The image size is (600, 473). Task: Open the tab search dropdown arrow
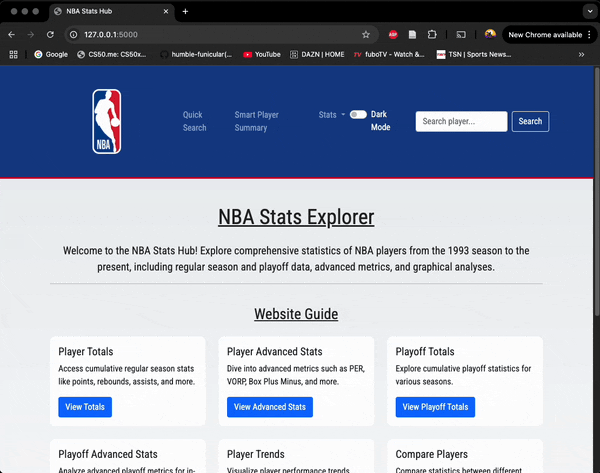point(590,11)
